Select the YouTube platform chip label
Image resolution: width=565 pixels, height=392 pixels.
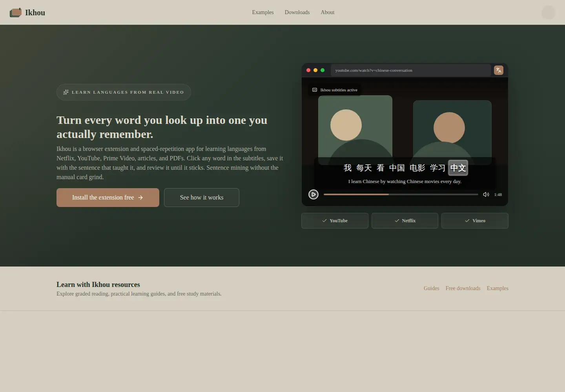[339, 221]
